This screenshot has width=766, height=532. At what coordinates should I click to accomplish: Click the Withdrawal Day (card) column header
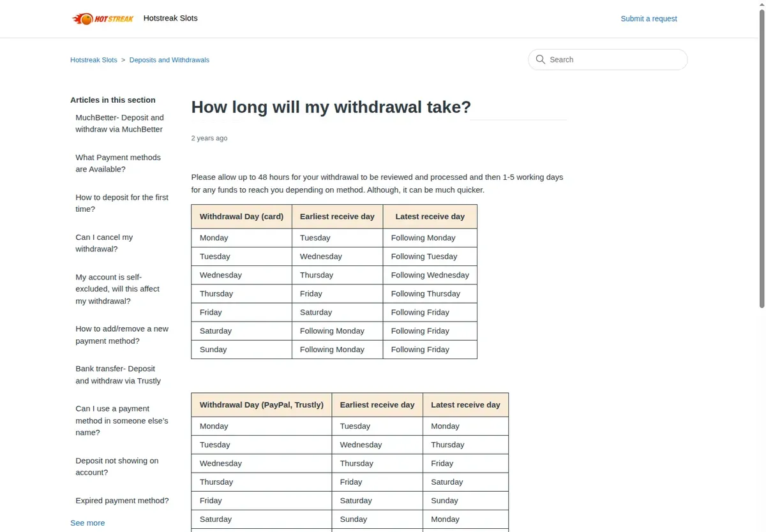241,216
